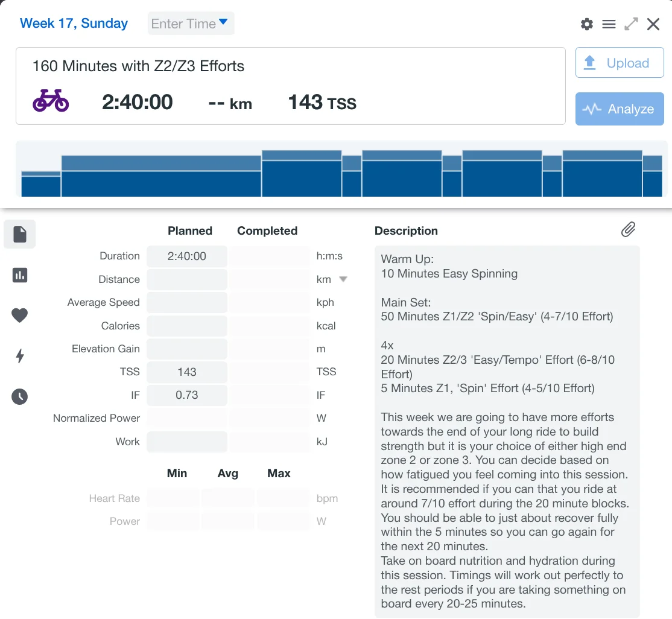Open the Summary document tab icon

(x=20, y=234)
